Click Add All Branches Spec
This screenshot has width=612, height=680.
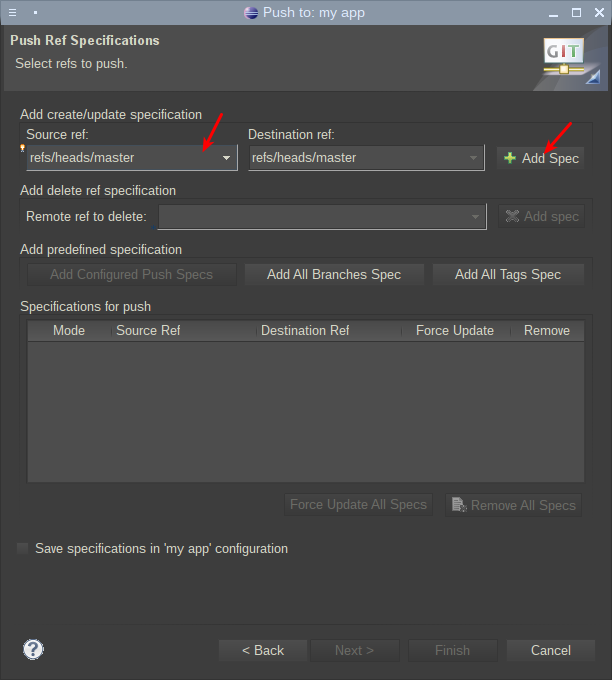coord(334,275)
